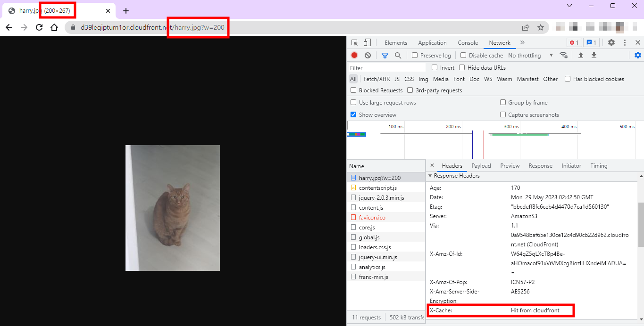This screenshot has height=326, width=644.
Task: Check 3rd-party requests
Action: pyautogui.click(x=410, y=90)
